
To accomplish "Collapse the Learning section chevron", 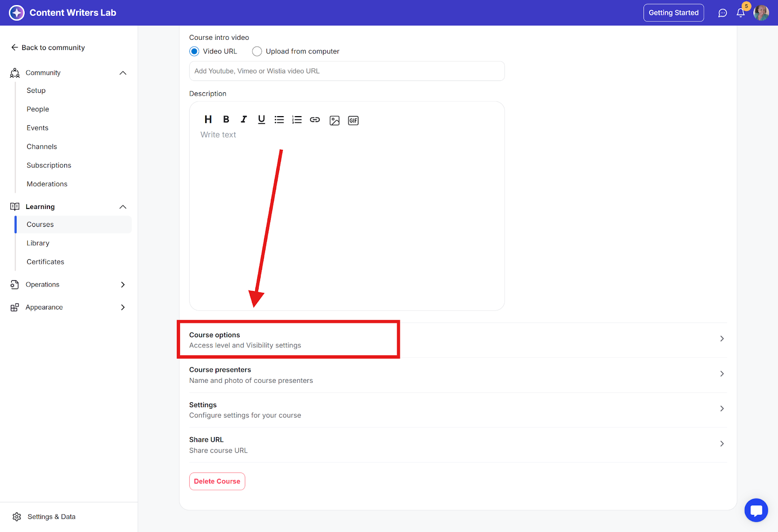I will 123,207.
